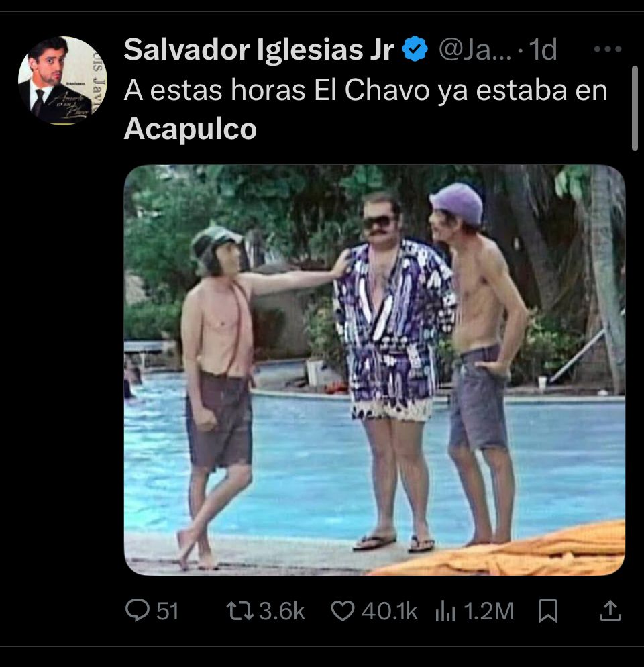The width and height of the screenshot is (644, 667).
Task: Open the Salvador Iglesias Jr display name
Action: coord(259,50)
